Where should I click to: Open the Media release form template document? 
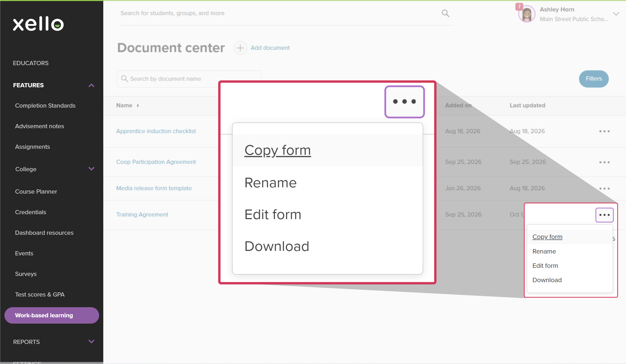click(154, 188)
